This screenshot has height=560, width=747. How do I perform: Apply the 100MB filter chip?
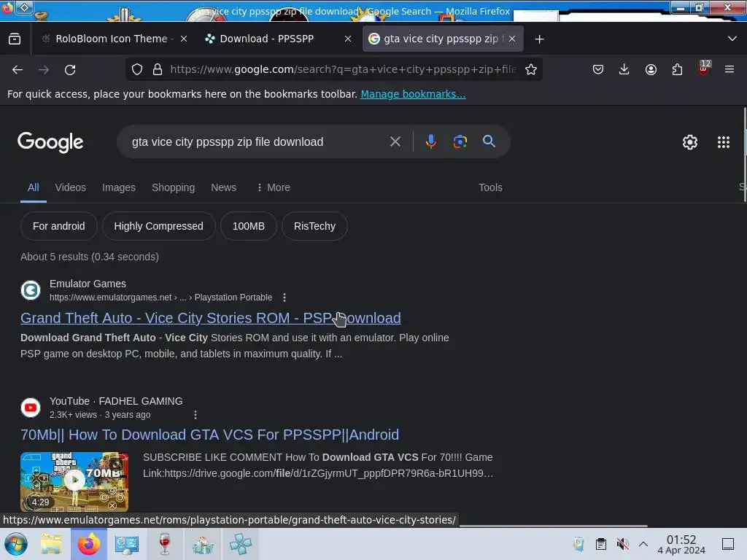[x=249, y=226]
